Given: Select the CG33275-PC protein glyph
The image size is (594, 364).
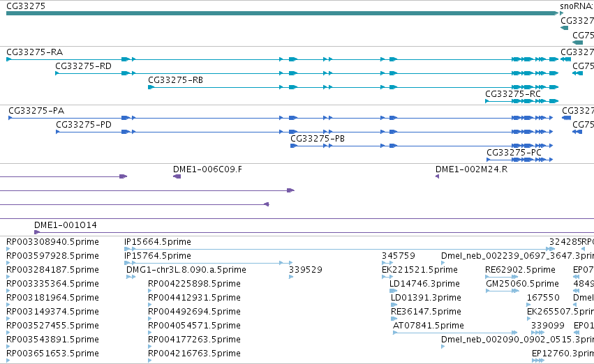Looking at the screenshot, I should [520, 160].
